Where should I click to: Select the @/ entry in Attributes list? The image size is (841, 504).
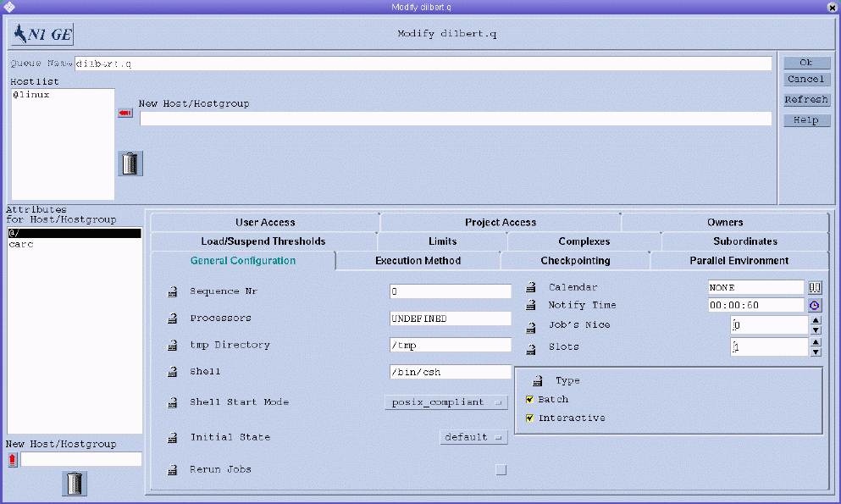[x=75, y=233]
